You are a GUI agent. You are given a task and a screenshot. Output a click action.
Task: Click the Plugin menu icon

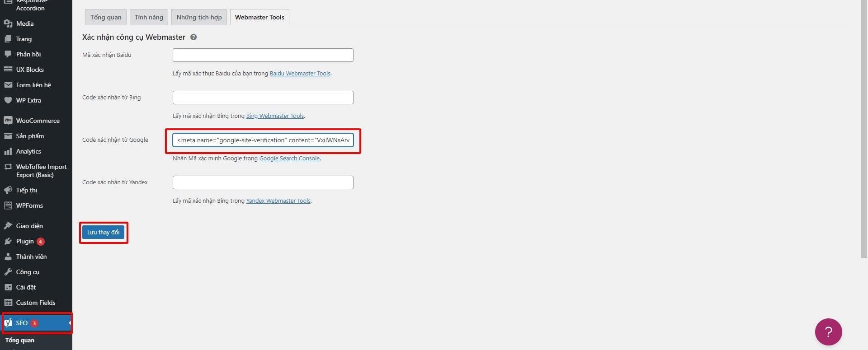(x=8, y=241)
